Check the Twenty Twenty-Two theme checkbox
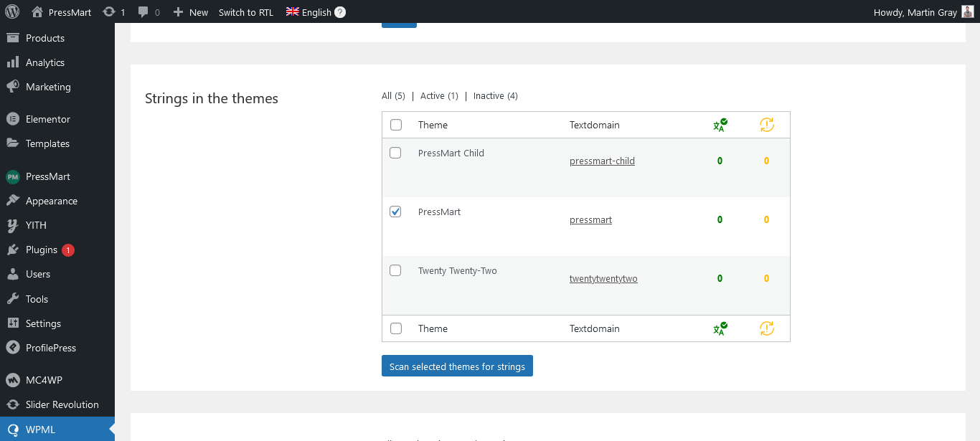Image resolution: width=980 pixels, height=441 pixels. coord(395,270)
